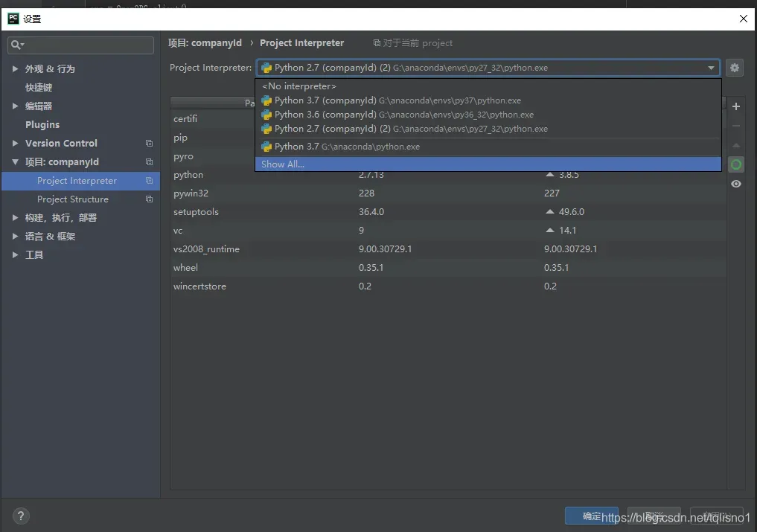Select the pyro package row
Viewport: 757px width, 532px height.
point(212,156)
